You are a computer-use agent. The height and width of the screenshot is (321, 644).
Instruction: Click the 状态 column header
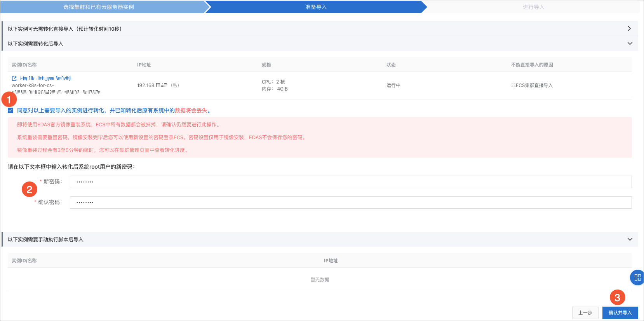click(x=391, y=65)
